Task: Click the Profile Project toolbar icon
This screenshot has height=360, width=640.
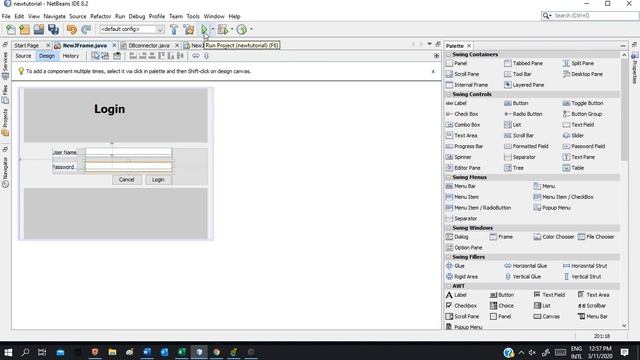Action: (242, 29)
